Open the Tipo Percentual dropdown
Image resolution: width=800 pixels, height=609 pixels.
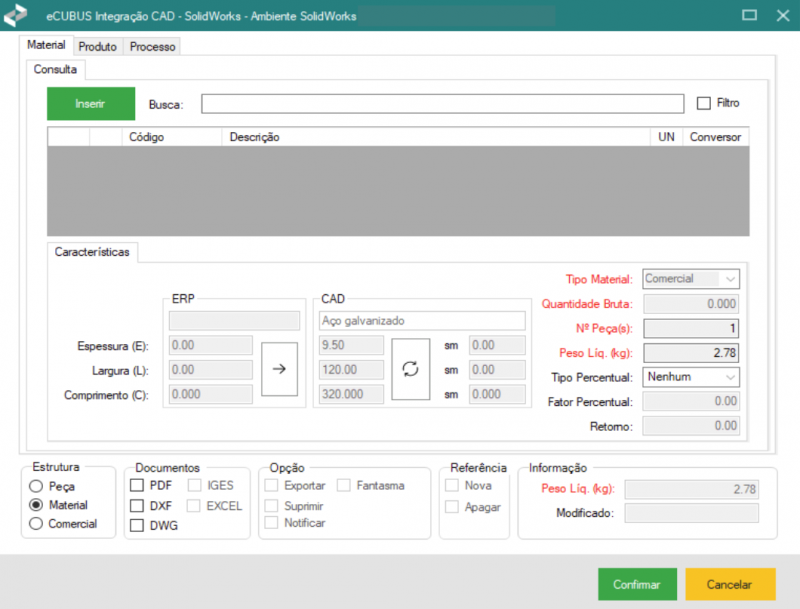(691, 377)
